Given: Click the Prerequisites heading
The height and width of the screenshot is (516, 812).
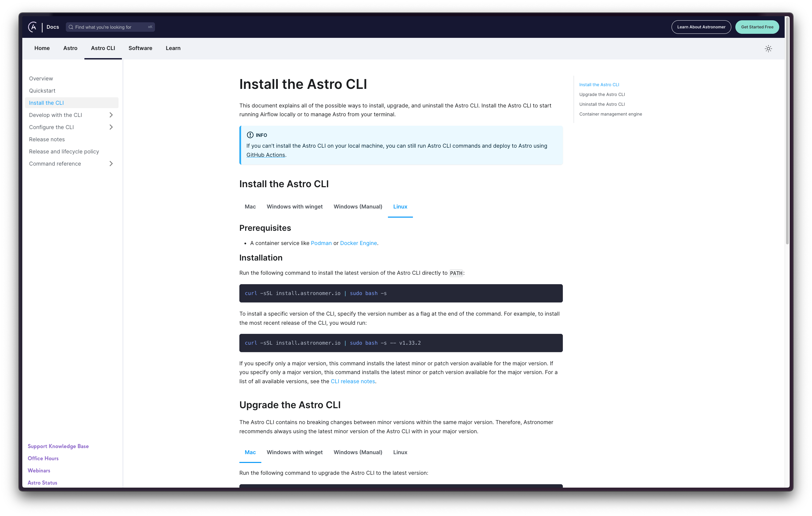Looking at the screenshot, I should [x=265, y=228].
